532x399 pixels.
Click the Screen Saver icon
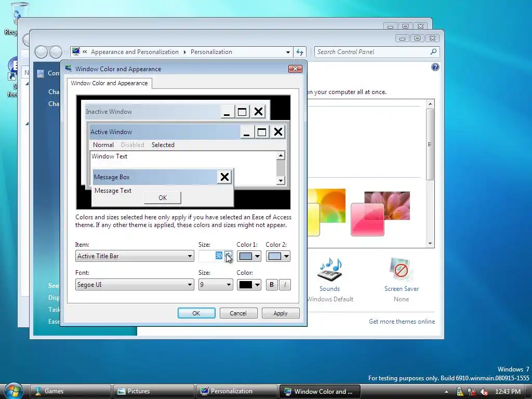(402, 269)
